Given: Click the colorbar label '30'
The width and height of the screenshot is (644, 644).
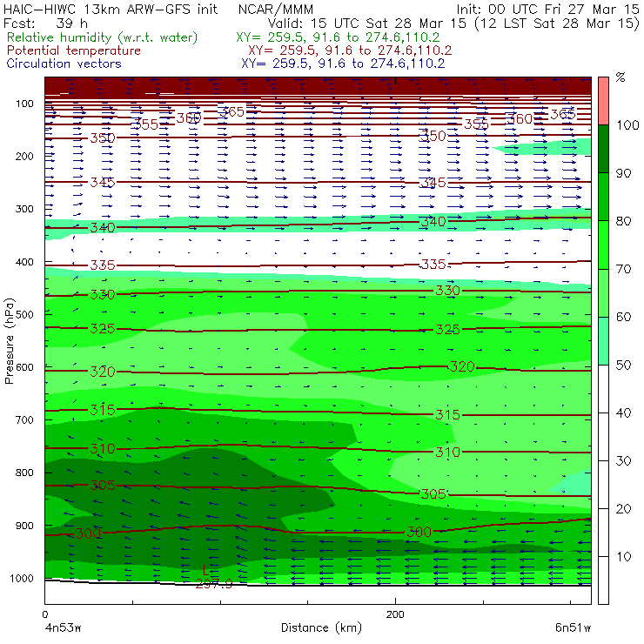Looking at the screenshot, I should point(623,461).
